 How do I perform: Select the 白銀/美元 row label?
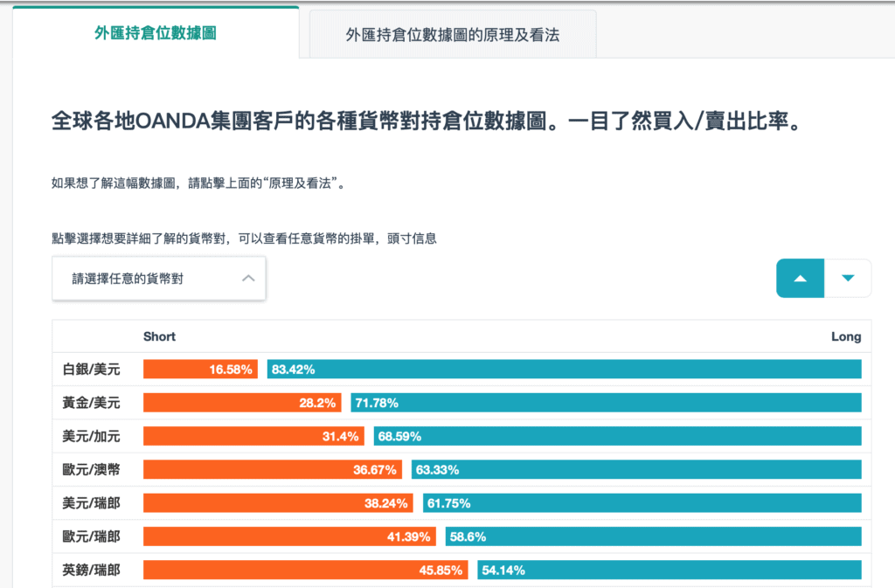pyautogui.click(x=91, y=370)
